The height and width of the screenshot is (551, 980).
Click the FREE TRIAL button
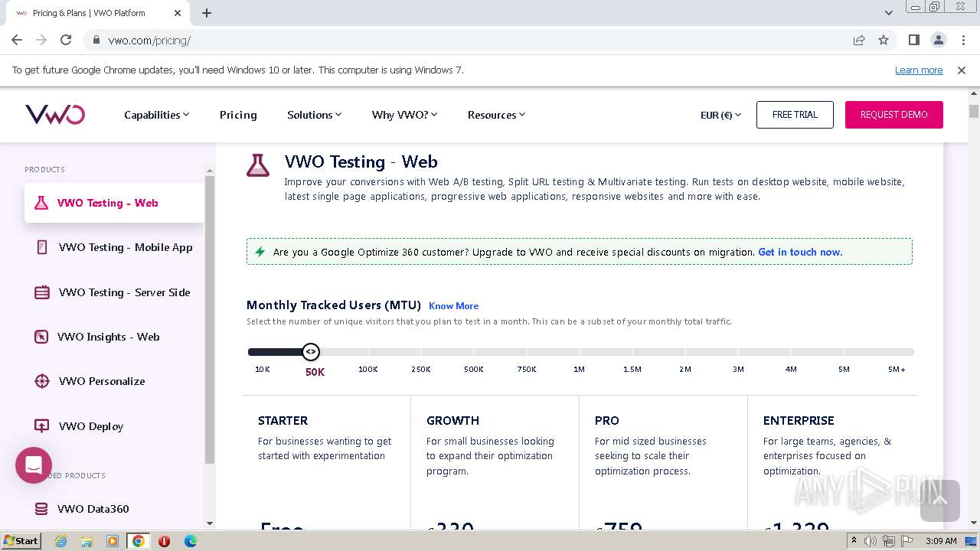[795, 115]
